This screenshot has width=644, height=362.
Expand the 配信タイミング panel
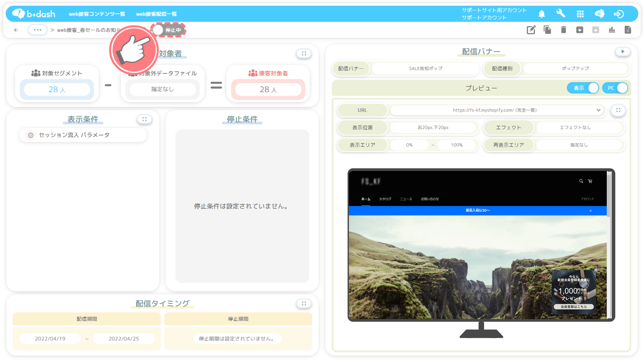coord(304,303)
